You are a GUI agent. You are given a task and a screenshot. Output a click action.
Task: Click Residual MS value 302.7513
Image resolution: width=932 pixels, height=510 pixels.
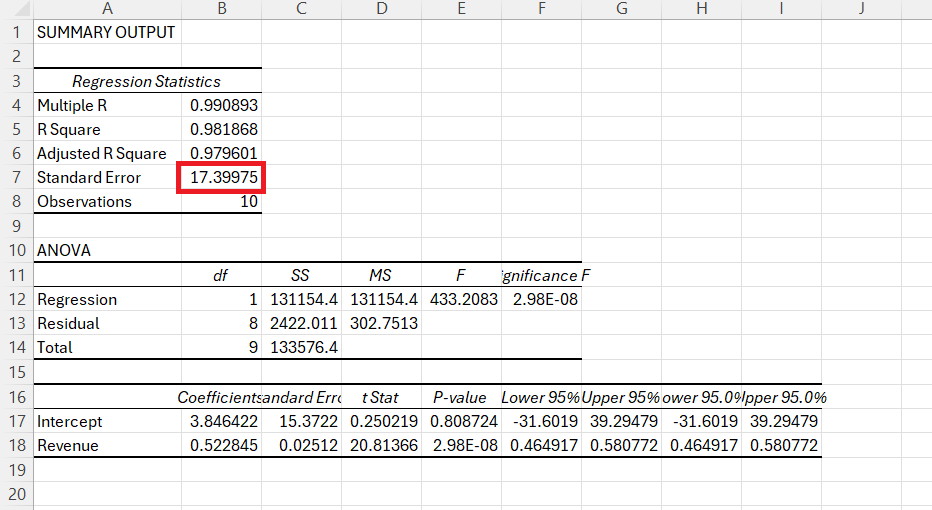tap(381, 323)
